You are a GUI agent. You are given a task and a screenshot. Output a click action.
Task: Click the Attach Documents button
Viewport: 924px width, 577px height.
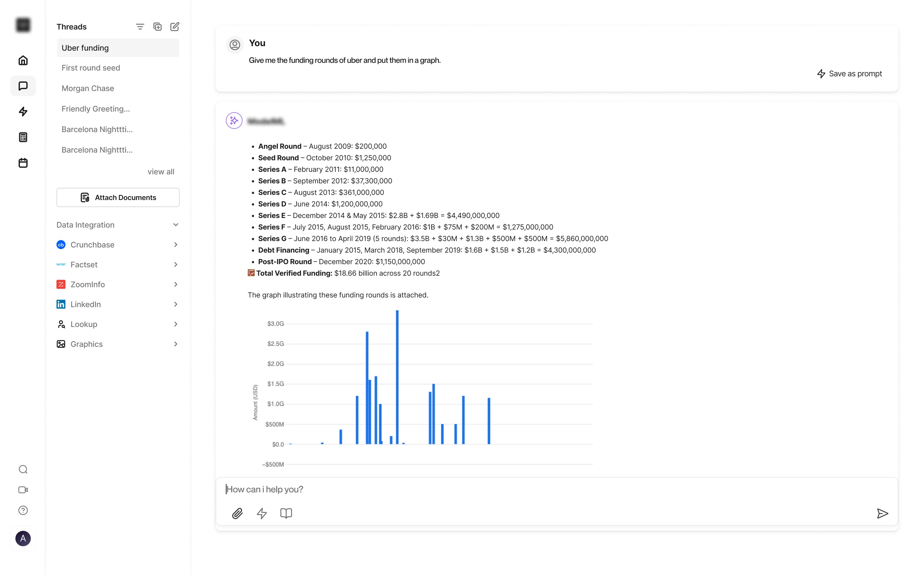click(x=118, y=197)
